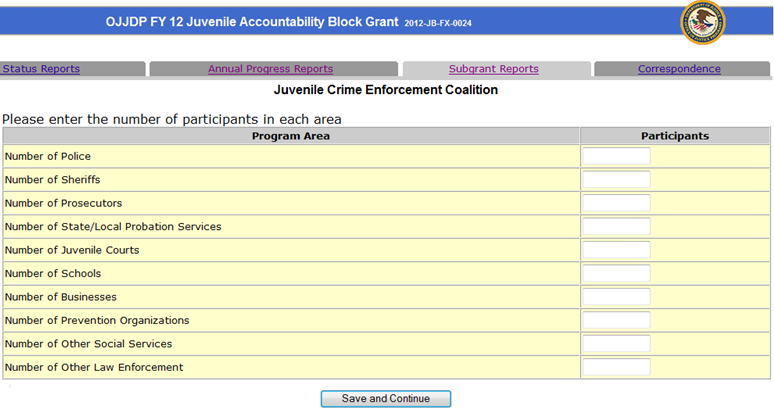The height and width of the screenshot is (409, 774).
Task: Focus the Number of Schools input
Action: [x=616, y=274]
